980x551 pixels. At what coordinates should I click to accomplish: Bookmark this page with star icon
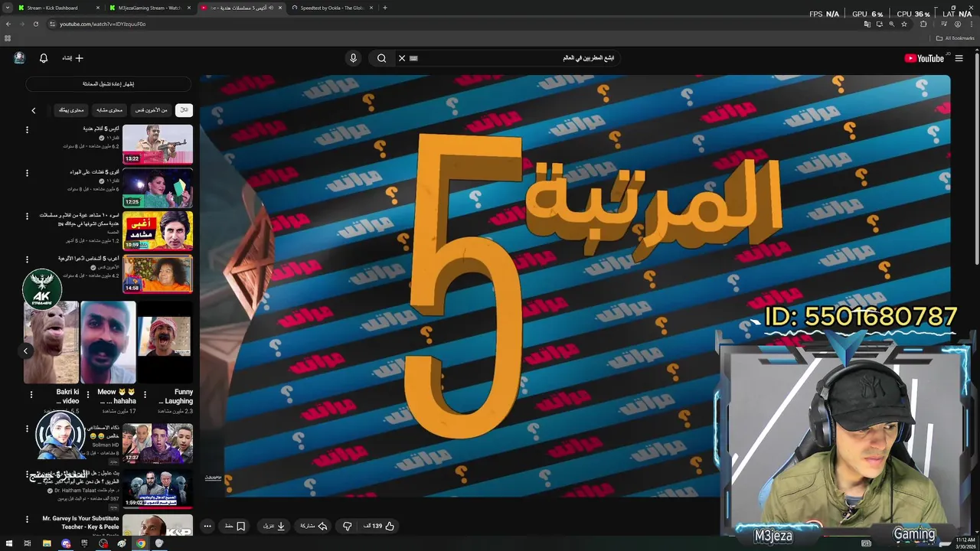904,24
